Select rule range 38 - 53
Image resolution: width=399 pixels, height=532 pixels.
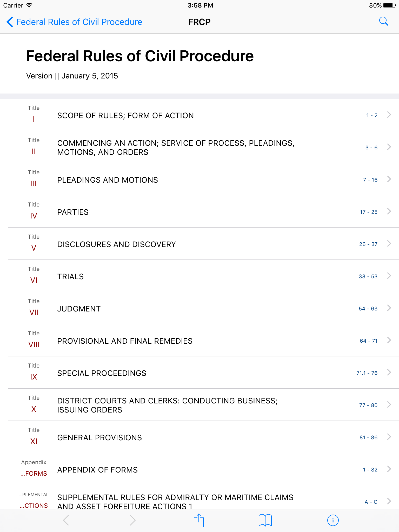tap(368, 276)
